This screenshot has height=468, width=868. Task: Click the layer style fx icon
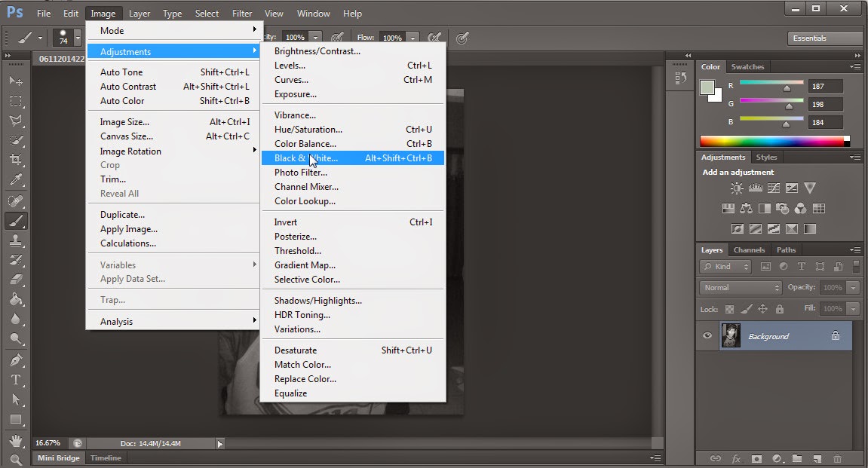[736, 459]
